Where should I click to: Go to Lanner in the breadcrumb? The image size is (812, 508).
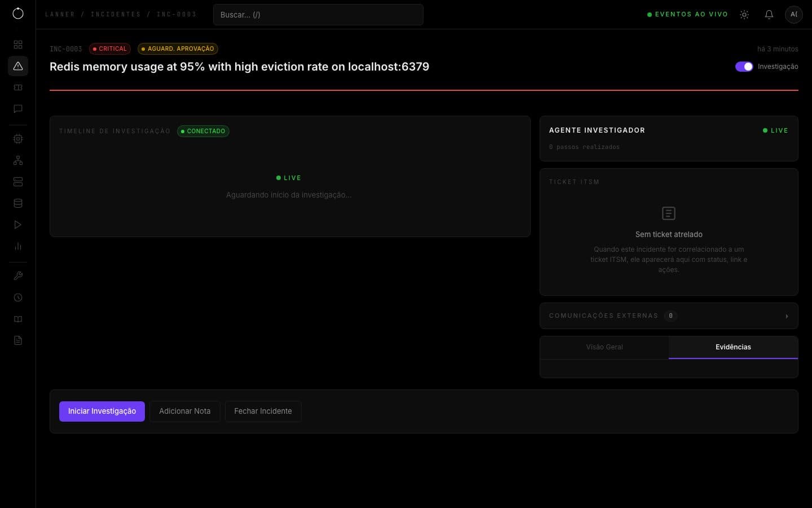click(x=60, y=14)
